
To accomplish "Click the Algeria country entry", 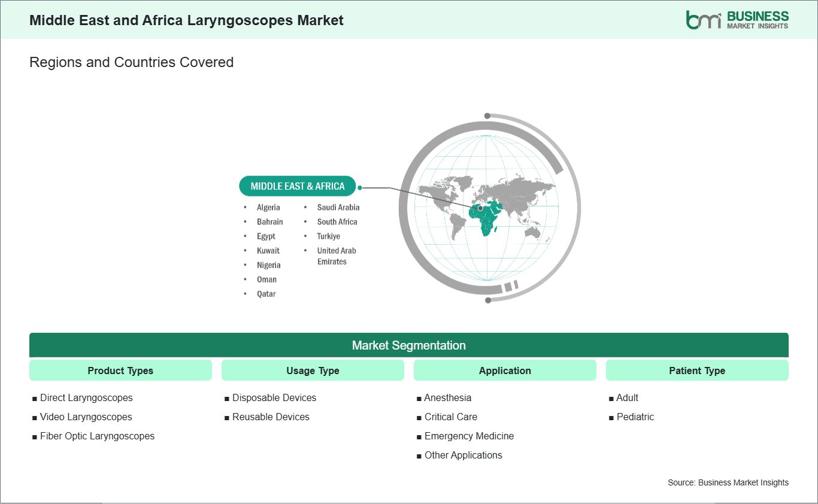I will [268, 207].
